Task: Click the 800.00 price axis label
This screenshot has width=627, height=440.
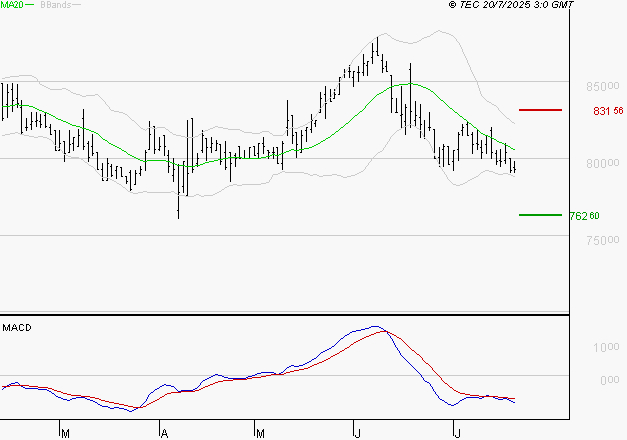Action: 603,163
